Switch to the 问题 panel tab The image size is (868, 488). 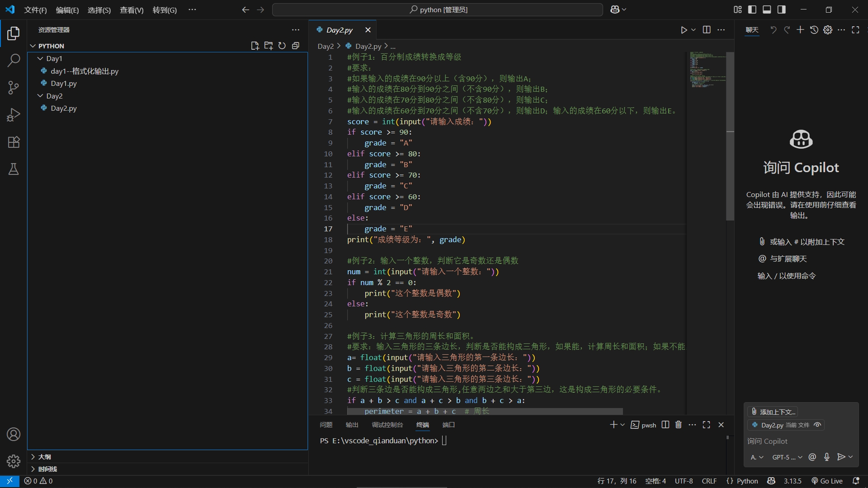326,425
